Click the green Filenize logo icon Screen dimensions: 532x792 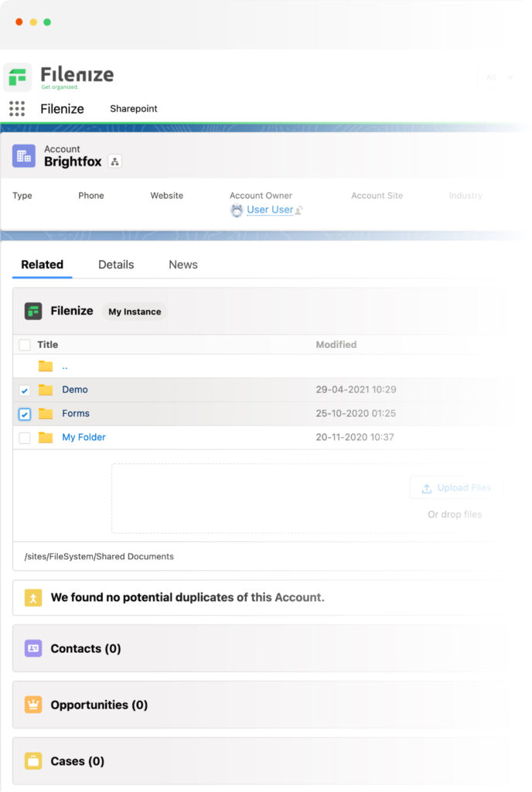pyautogui.click(x=18, y=77)
